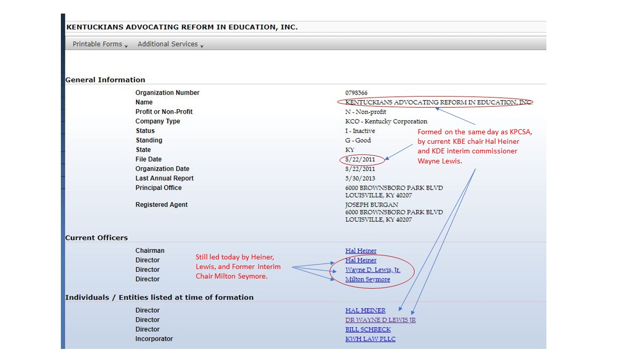Click the page title heading text
This screenshot has width=644, height=362.
(x=182, y=27)
